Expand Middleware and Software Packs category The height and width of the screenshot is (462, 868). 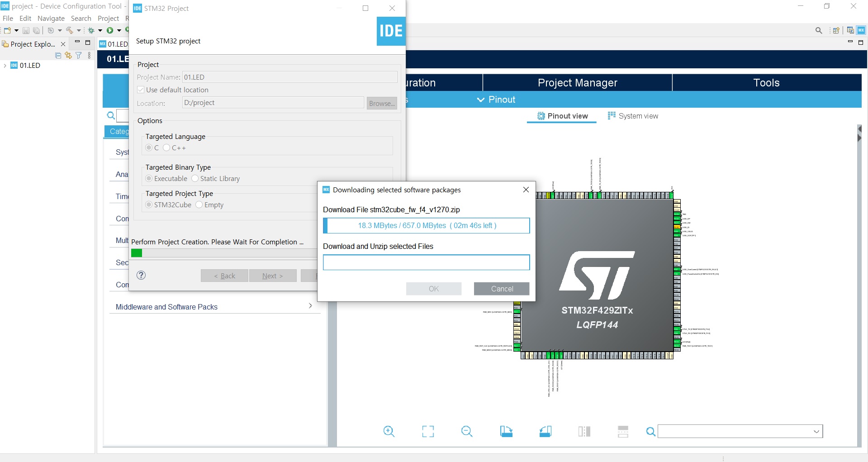tap(310, 306)
